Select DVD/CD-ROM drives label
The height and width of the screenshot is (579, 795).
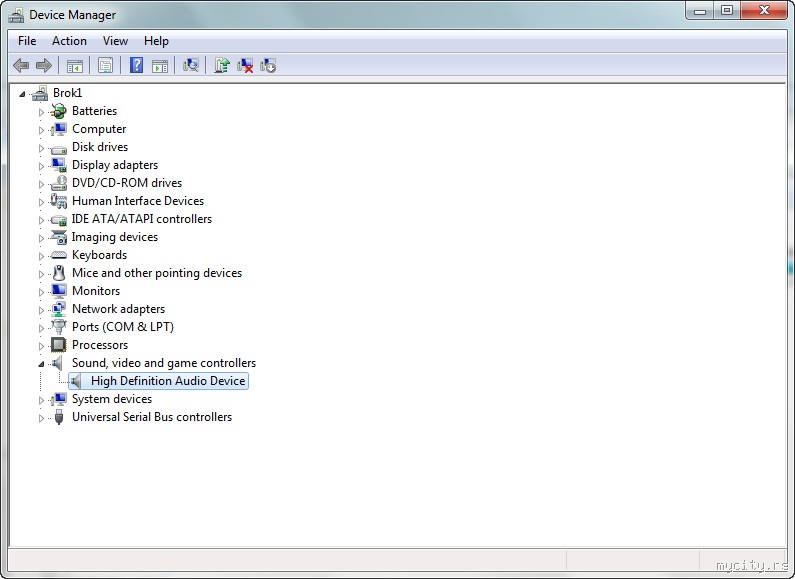point(127,183)
